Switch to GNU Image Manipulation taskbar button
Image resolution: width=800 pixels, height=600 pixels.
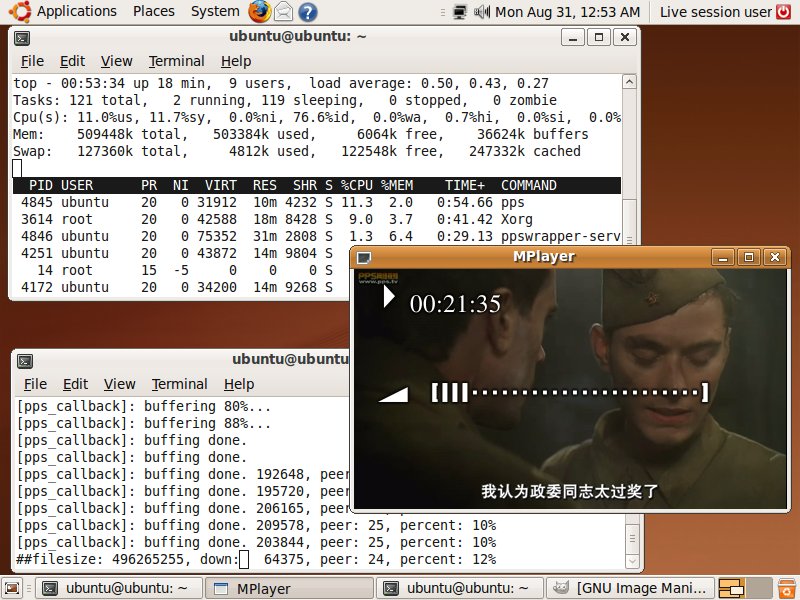[631, 588]
